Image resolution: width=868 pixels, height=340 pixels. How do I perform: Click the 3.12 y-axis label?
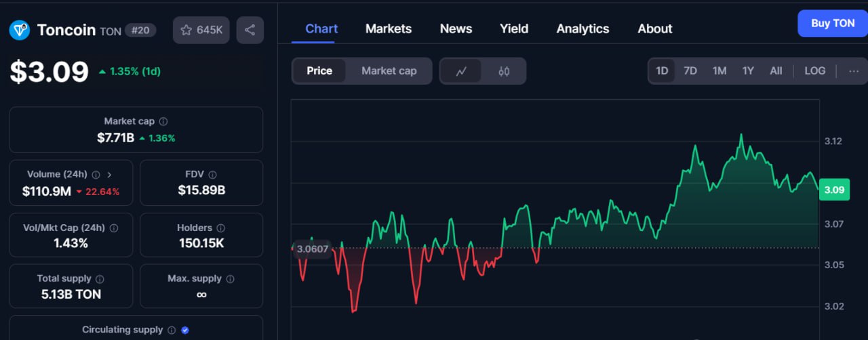click(x=833, y=141)
